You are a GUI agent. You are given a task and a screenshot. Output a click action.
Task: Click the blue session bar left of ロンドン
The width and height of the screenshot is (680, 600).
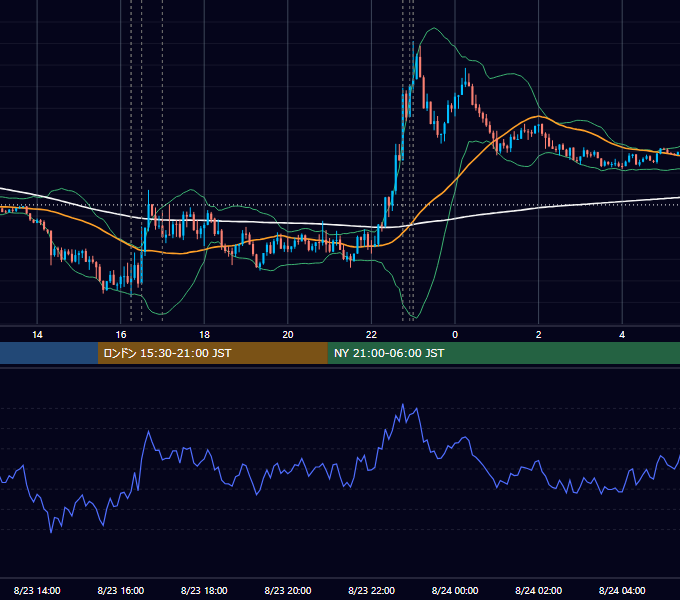point(49,353)
